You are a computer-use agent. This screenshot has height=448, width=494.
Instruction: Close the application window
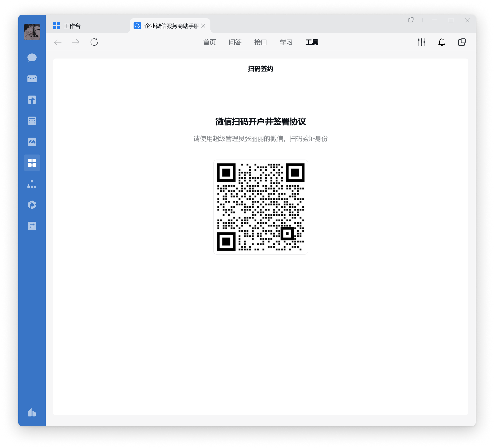point(467,20)
